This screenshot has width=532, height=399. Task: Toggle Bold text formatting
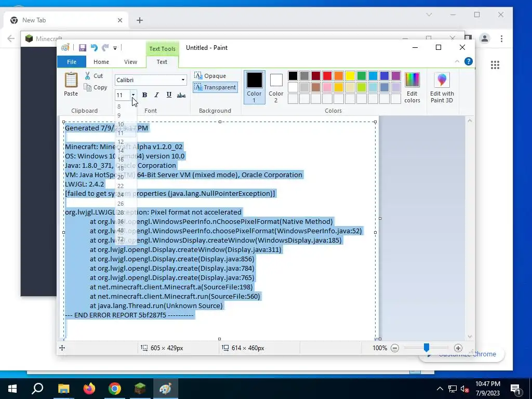tap(144, 95)
